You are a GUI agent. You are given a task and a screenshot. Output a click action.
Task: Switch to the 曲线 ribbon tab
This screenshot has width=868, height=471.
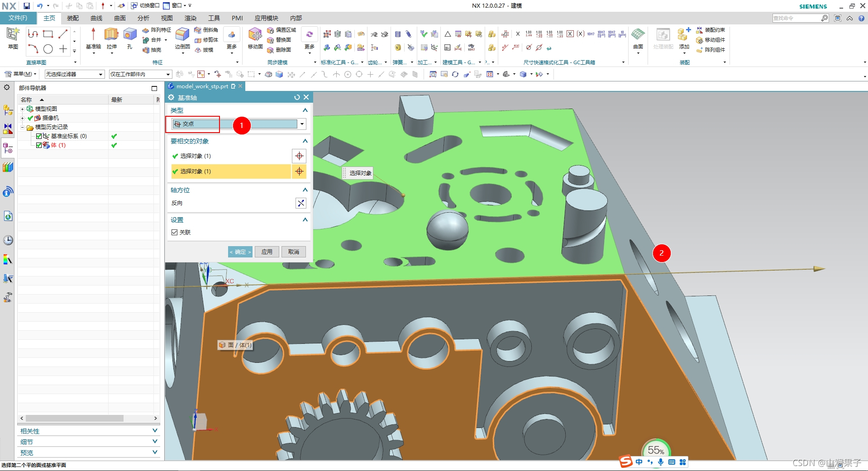point(96,18)
